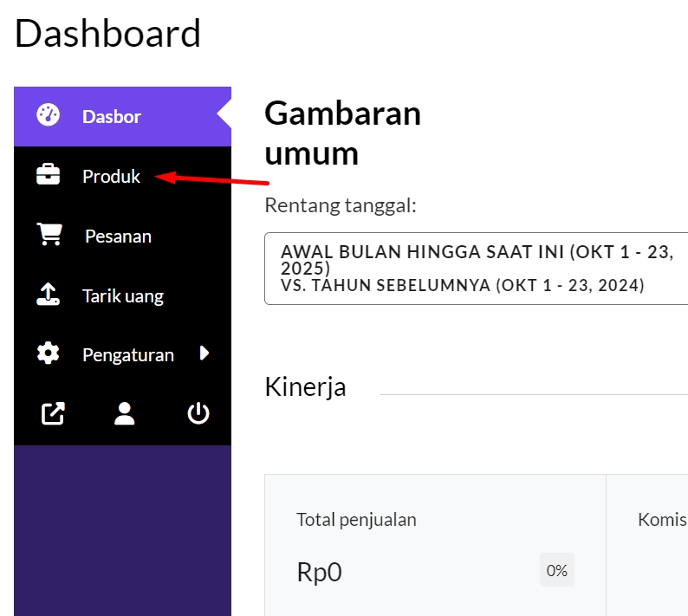Click the Pengaturan gear icon
The width and height of the screenshot is (688, 616).
(48, 353)
